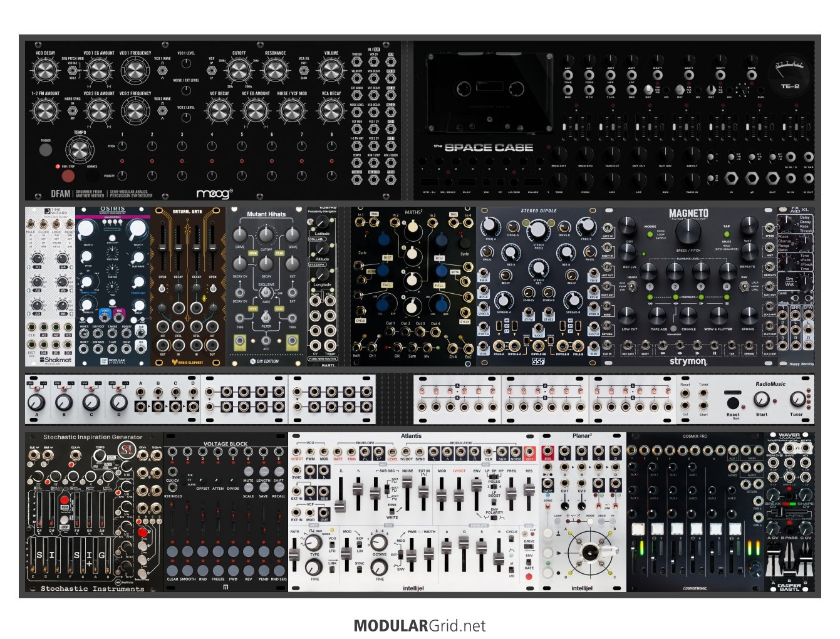Click attenuverter knob A in the 1U row
840x639 pixels.
(36, 402)
